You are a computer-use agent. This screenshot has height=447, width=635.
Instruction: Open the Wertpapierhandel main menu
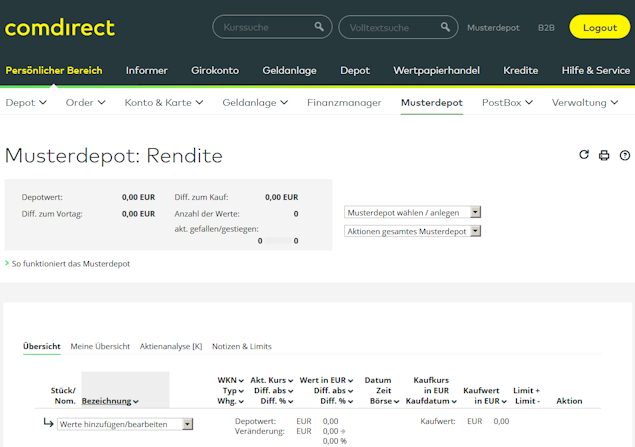click(437, 70)
